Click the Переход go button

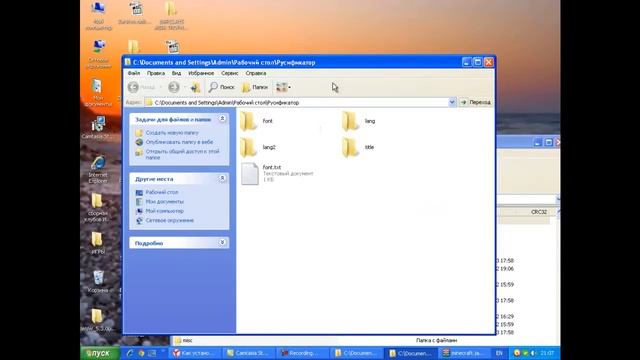pos(475,102)
